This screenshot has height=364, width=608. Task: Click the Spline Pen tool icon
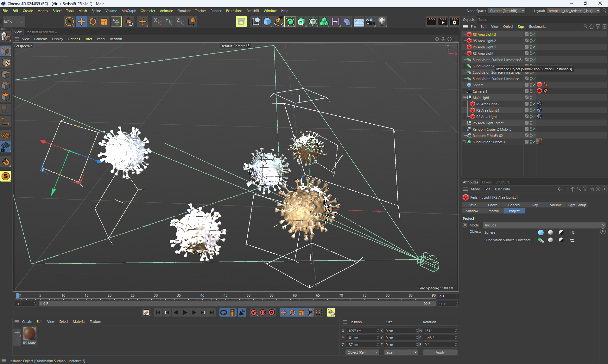278,22
